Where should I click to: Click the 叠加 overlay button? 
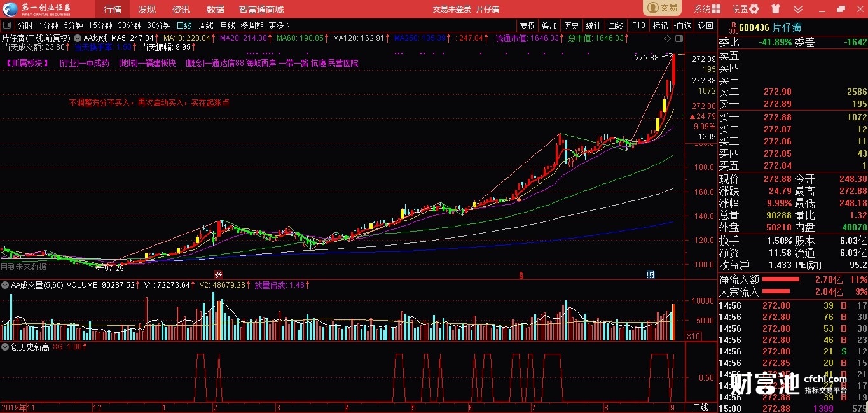[x=549, y=25]
